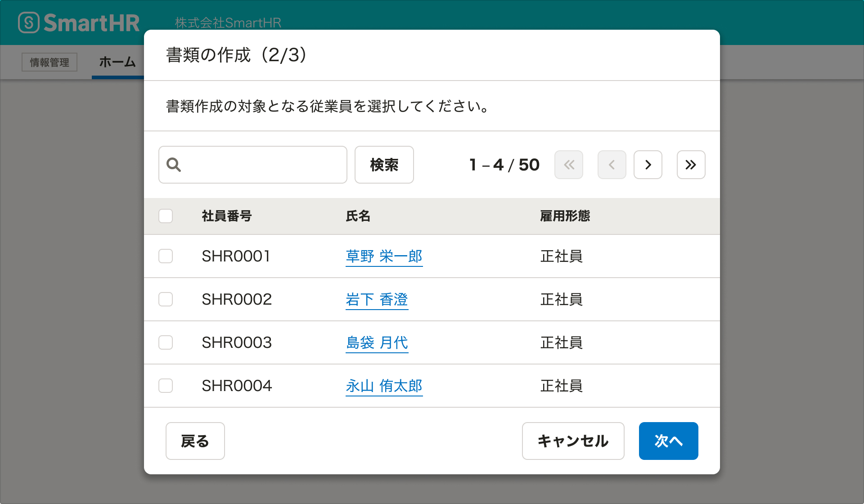The image size is (864, 504).
Task: Open employee link 岩下 香澄
Action: [377, 299]
